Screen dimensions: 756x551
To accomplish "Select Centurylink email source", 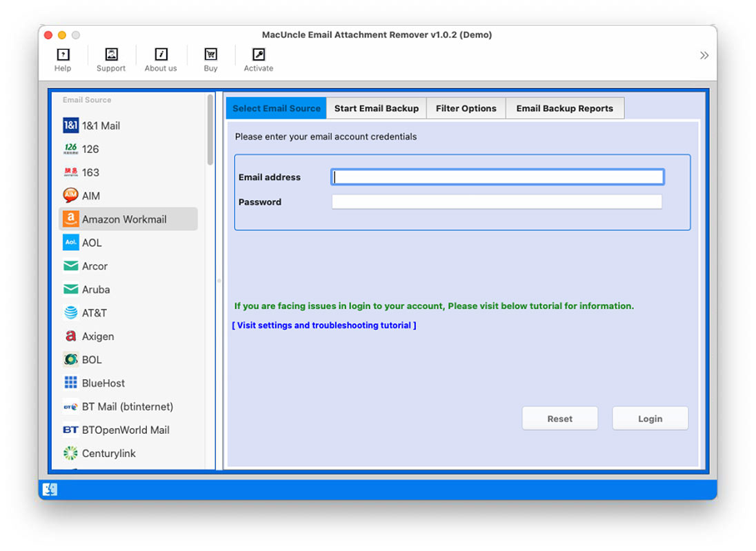I will pos(109,454).
